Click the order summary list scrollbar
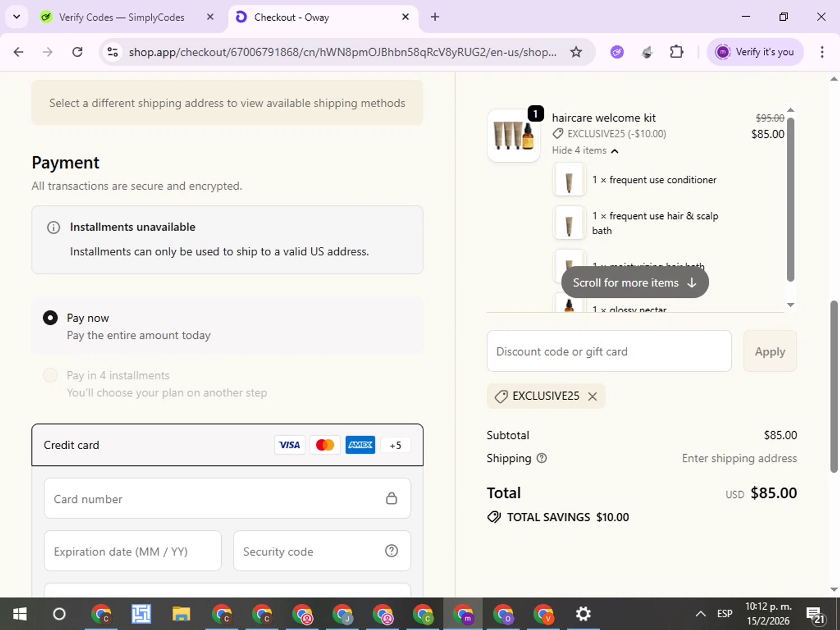The image size is (840, 630). tap(791, 199)
